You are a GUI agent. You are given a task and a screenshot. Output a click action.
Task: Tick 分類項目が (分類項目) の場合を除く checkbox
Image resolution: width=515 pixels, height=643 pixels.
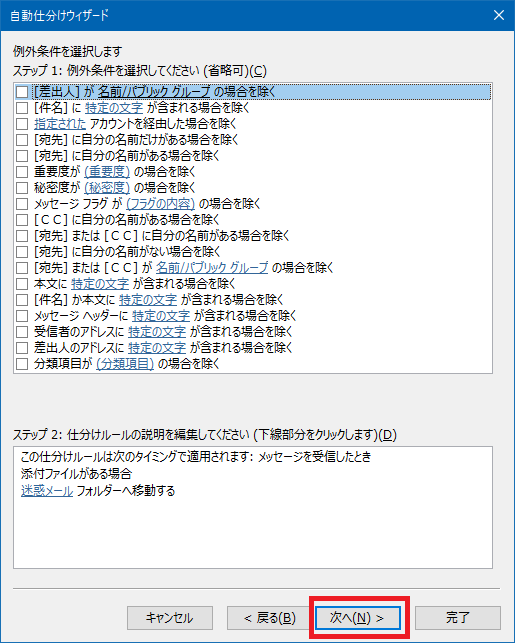pyautogui.click(x=22, y=364)
